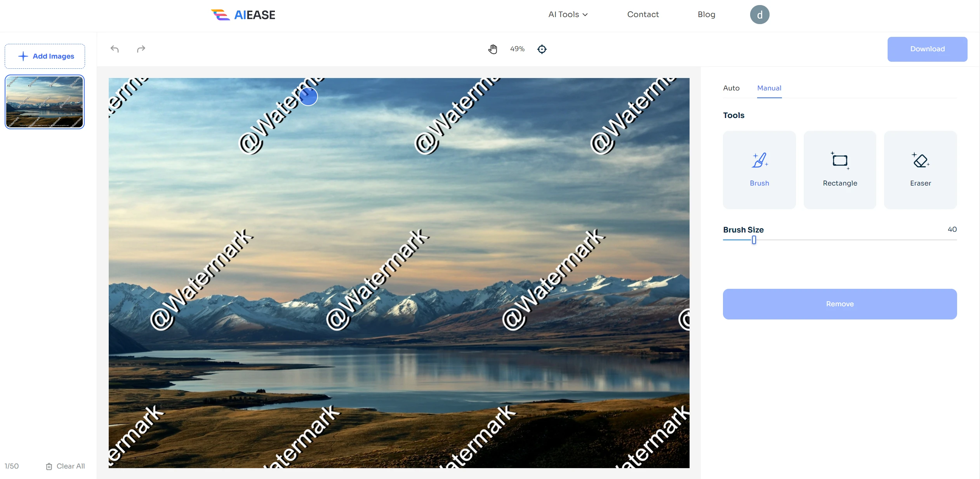
Task: Select the Rectangle selection tool
Action: point(839,170)
